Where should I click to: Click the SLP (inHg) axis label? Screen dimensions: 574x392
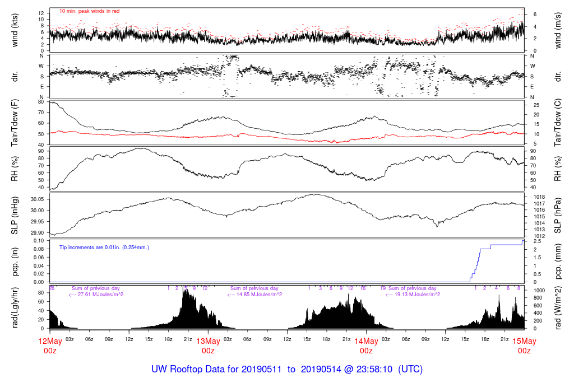tap(15, 216)
